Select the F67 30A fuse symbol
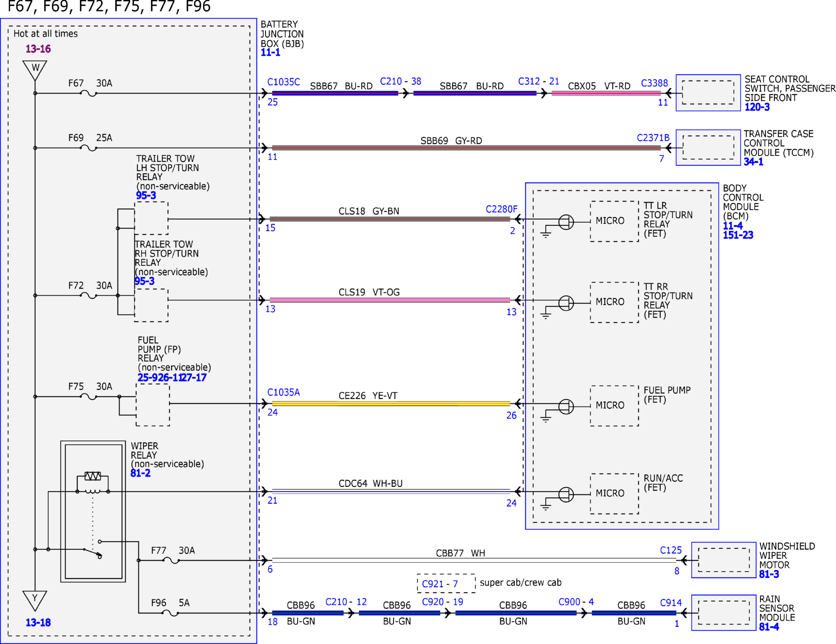This screenshot has width=836, height=644. (88, 93)
